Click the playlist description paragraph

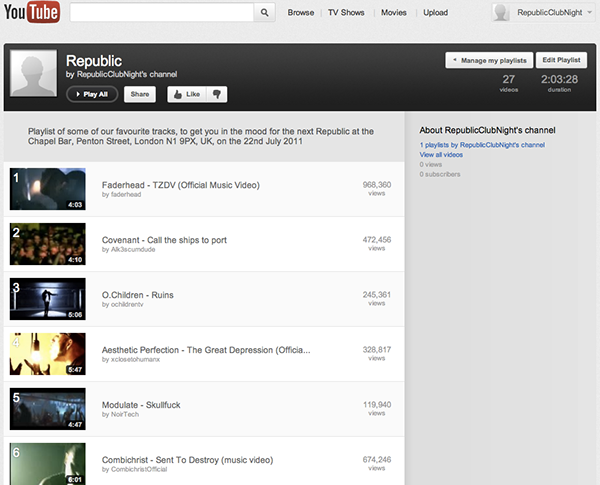pos(201,136)
